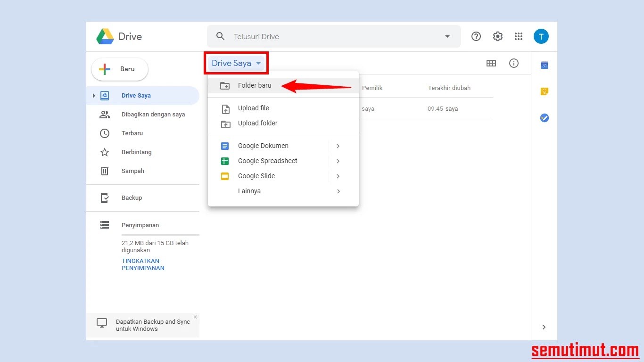The width and height of the screenshot is (644, 362).
Task: Click the Telusuri Drive search field
Action: coord(330,37)
